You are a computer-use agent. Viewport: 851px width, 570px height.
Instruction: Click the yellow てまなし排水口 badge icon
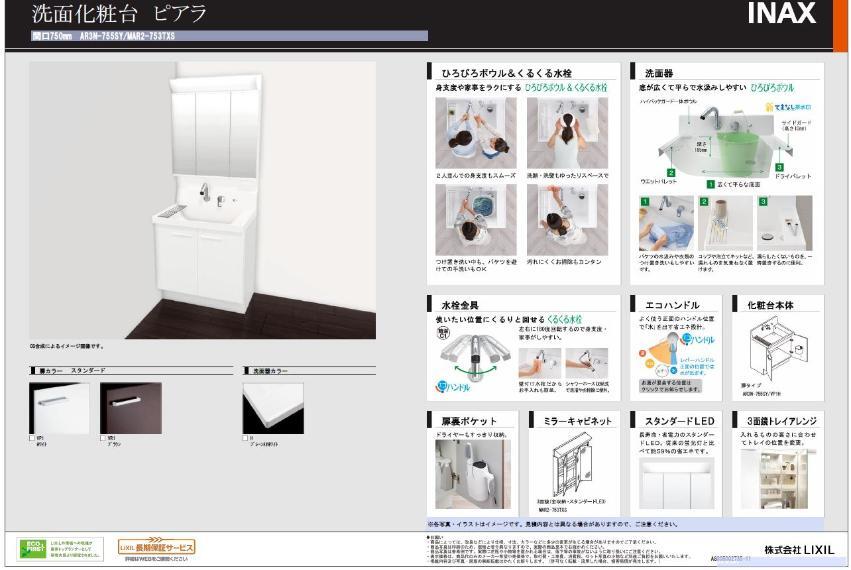[789, 107]
